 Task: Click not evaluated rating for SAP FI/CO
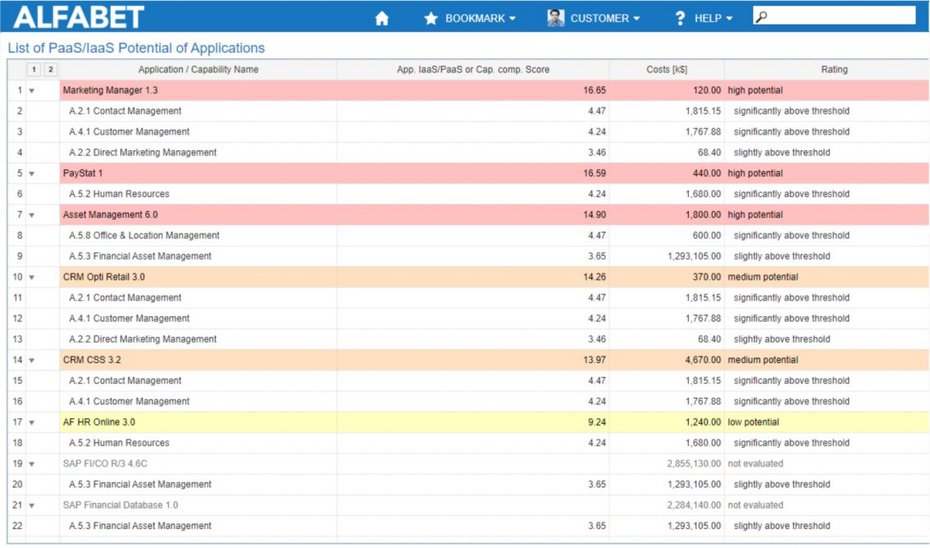click(x=755, y=464)
